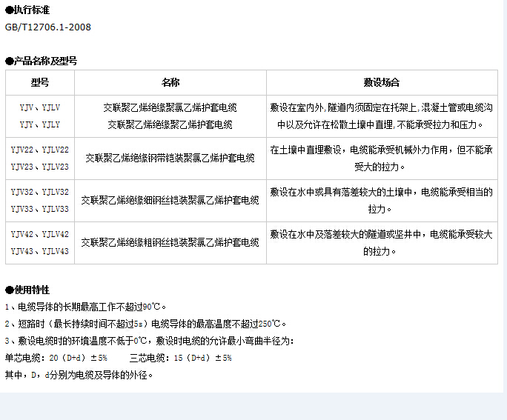507x420 pixels.
Task: Click the 细钢丝铠装 cable name cell
Action: (170, 200)
